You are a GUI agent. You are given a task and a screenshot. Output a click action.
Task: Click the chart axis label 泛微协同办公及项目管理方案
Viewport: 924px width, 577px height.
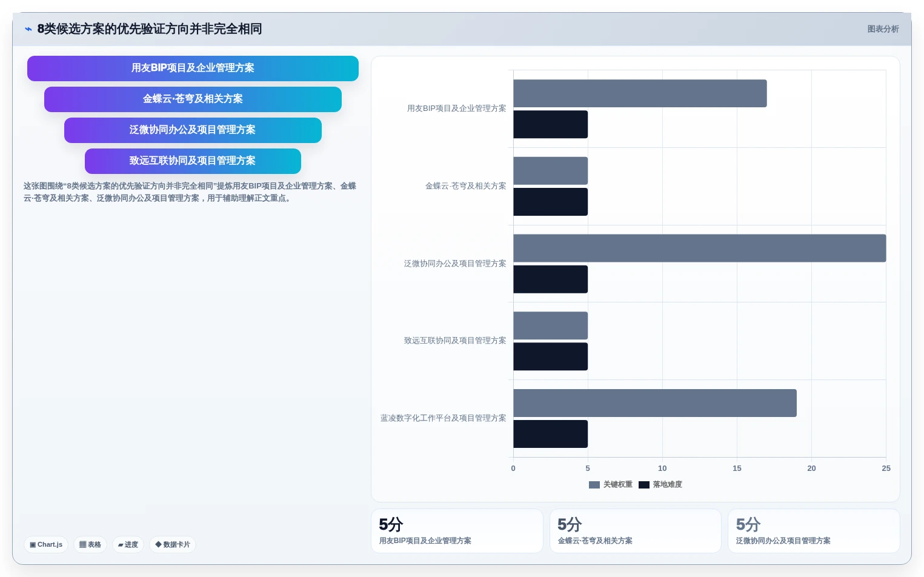coord(455,264)
